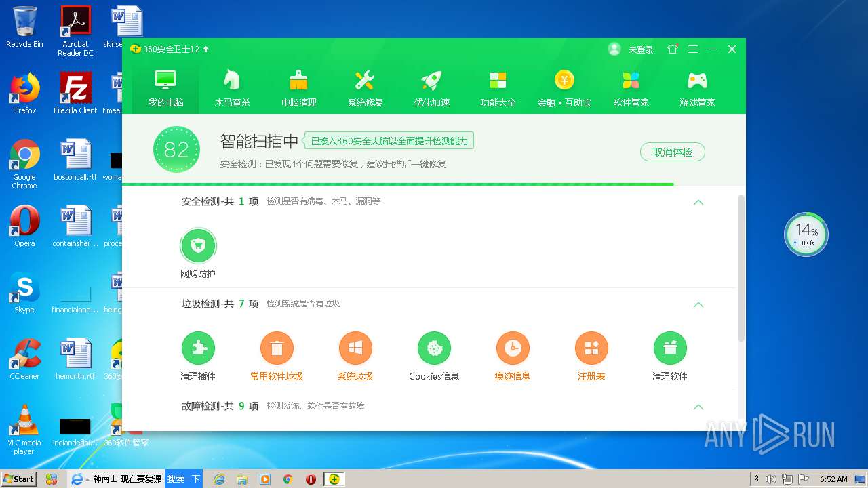Click the 未登录 login link
The image size is (868, 488).
(641, 49)
